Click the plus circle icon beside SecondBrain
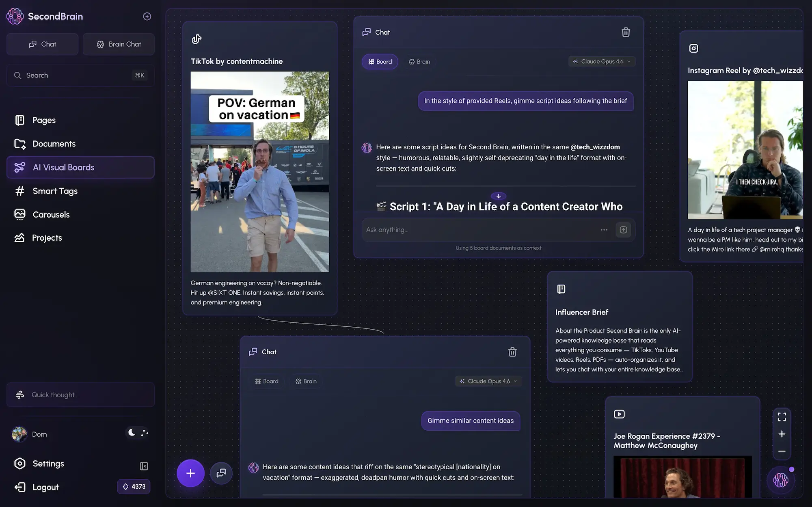The image size is (812, 507). tap(147, 16)
